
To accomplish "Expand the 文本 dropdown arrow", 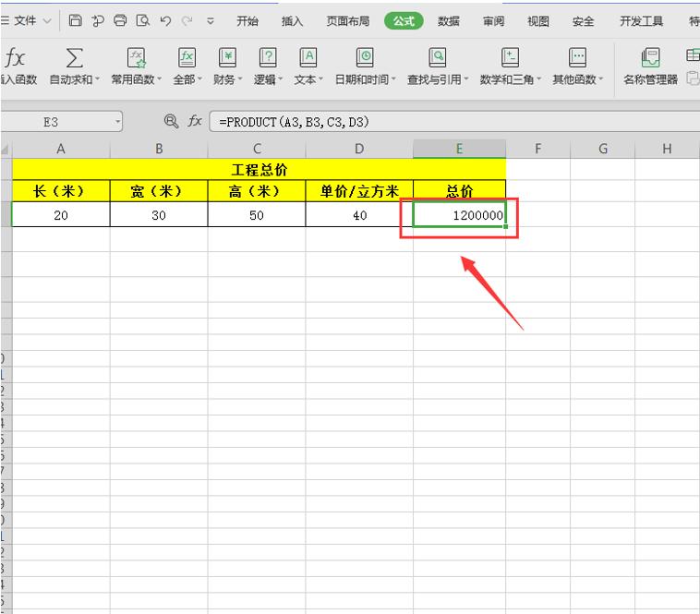I will (x=320, y=79).
